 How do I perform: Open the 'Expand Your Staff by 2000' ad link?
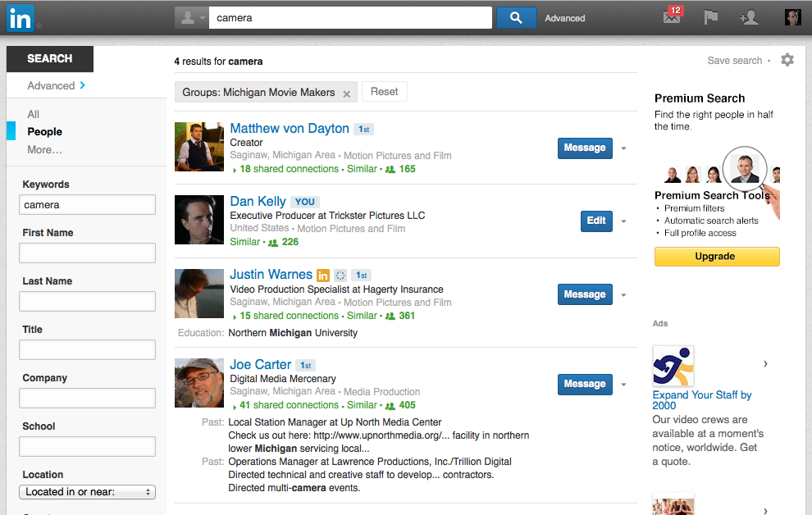(x=702, y=400)
